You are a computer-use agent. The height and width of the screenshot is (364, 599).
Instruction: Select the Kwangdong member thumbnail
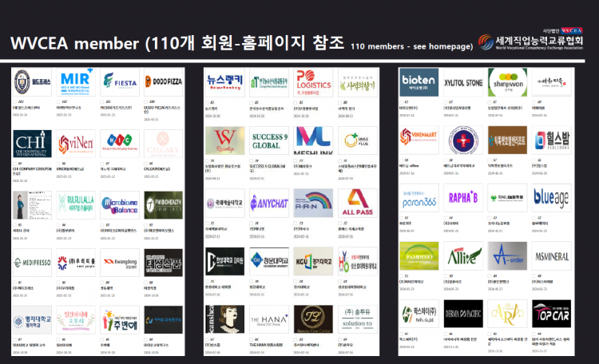(119, 261)
